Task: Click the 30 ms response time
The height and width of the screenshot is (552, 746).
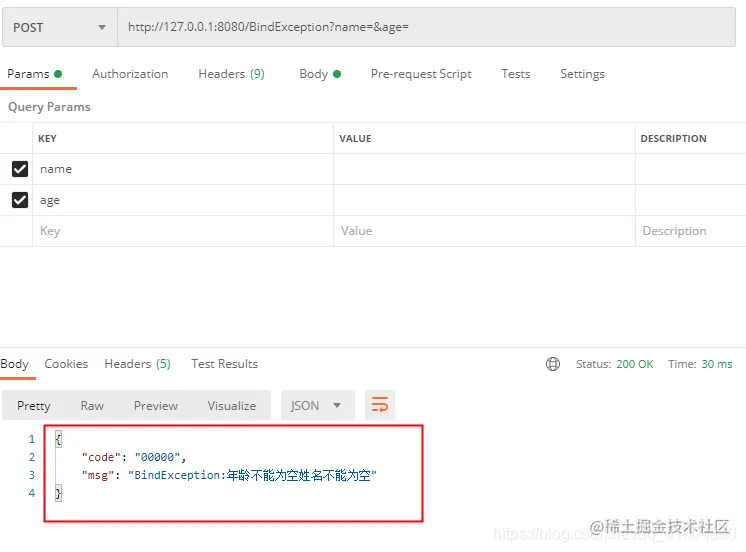Action: (717, 364)
